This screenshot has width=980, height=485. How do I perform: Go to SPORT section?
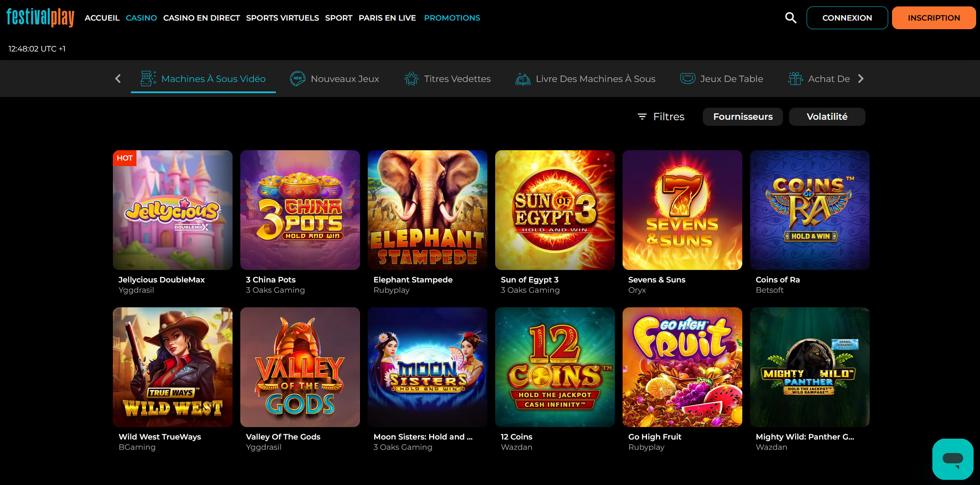339,18
